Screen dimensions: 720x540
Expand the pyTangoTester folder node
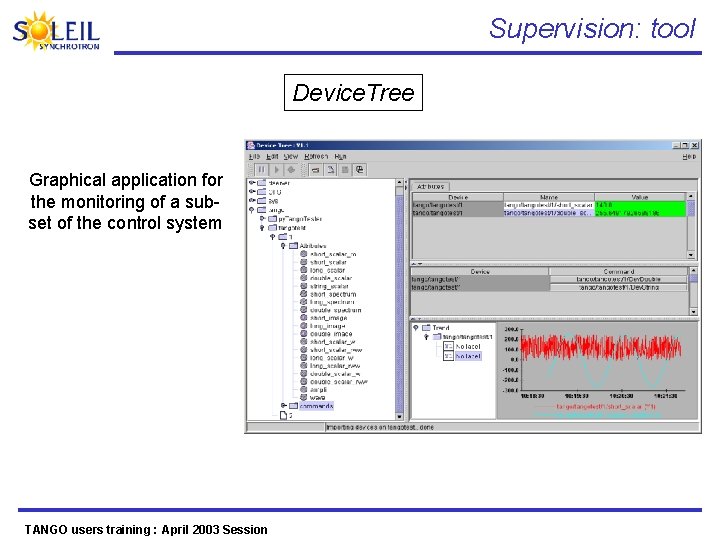tap(263, 219)
